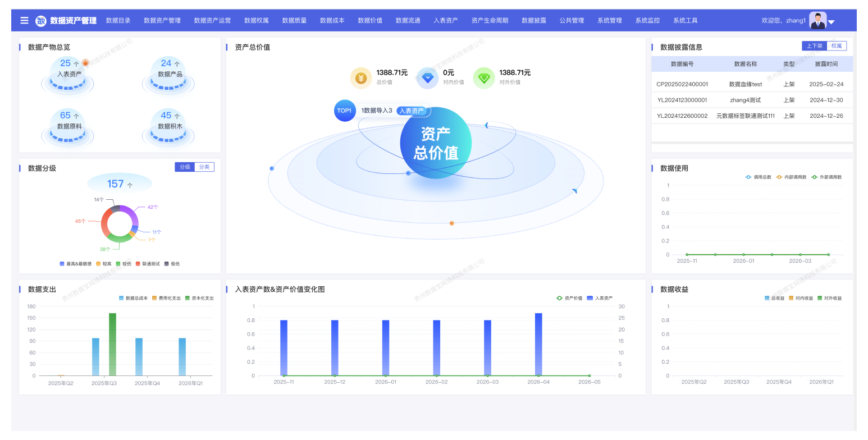Image resolution: width=868 pixels, height=440 pixels.
Task: Click the 数据血缘test name cell
Action: tap(746, 84)
